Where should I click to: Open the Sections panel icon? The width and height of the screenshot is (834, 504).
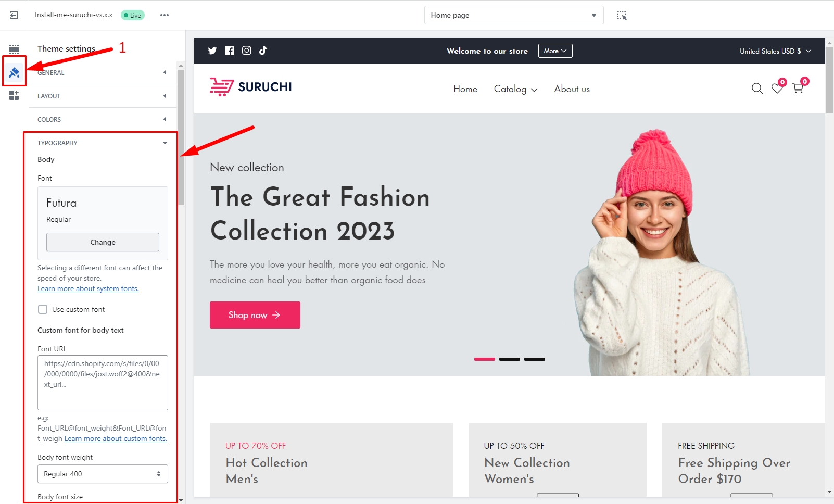pos(14,49)
